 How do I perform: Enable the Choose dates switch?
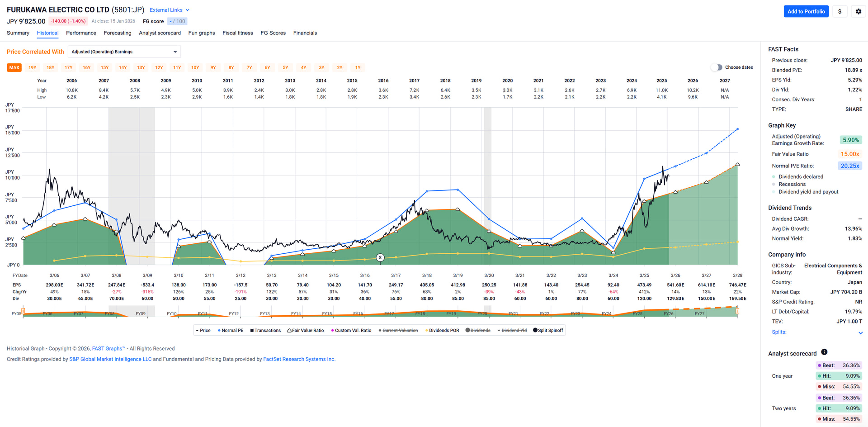[717, 67]
